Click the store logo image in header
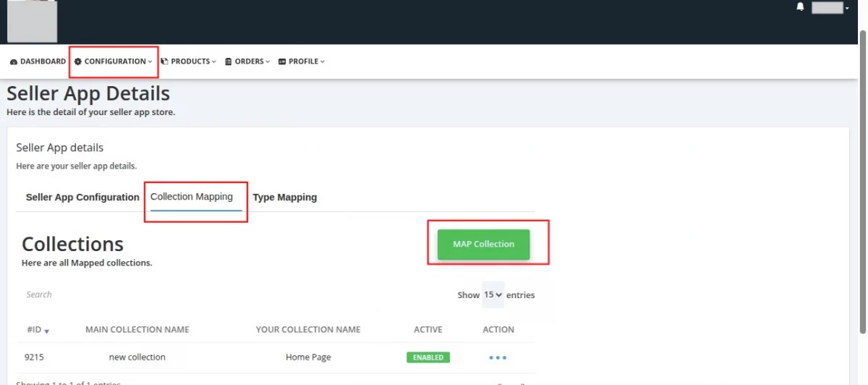 coord(32,21)
